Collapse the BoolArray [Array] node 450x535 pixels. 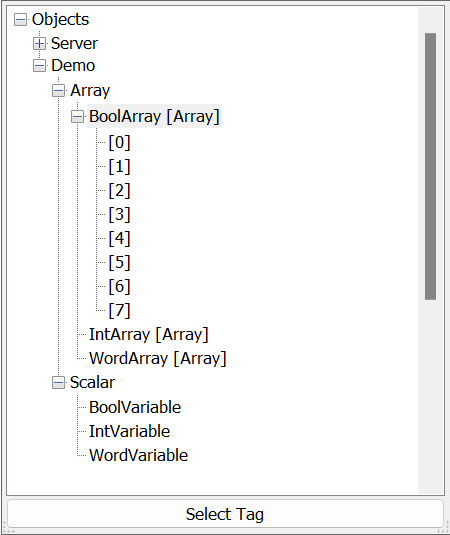click(x=77, y=117)
